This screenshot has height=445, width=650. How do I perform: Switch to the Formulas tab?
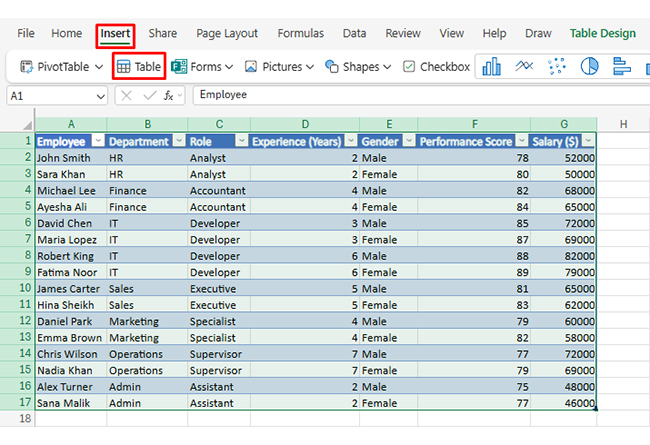tap(300, 33)
